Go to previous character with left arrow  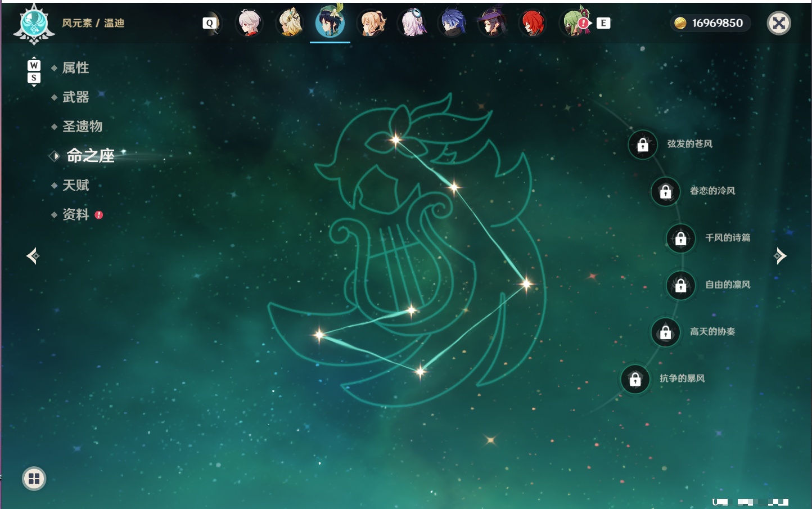33,256
